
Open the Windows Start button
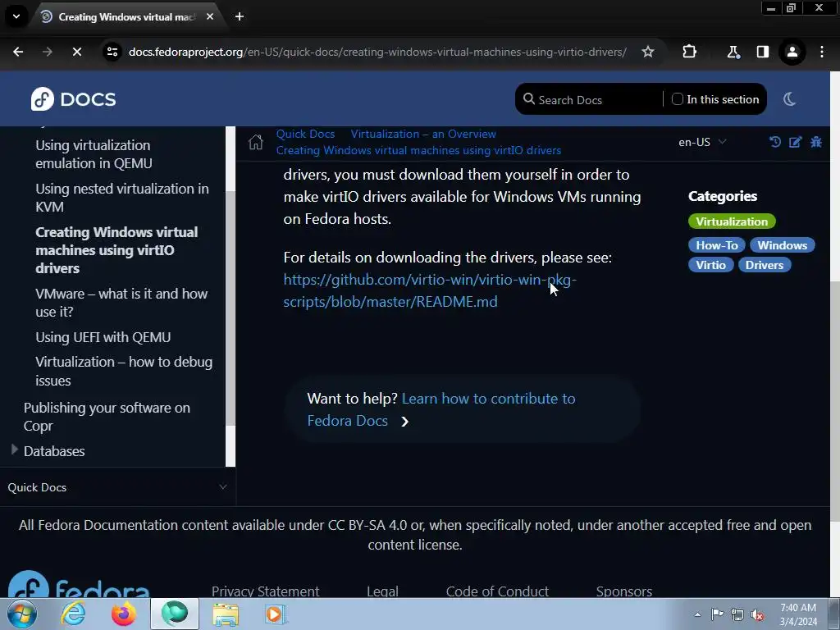22,614
